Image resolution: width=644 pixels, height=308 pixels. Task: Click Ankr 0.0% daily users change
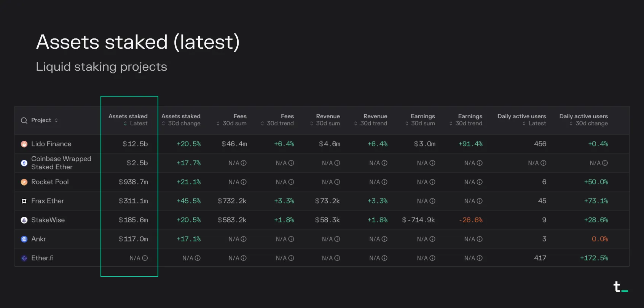click(x=600, y=239)
